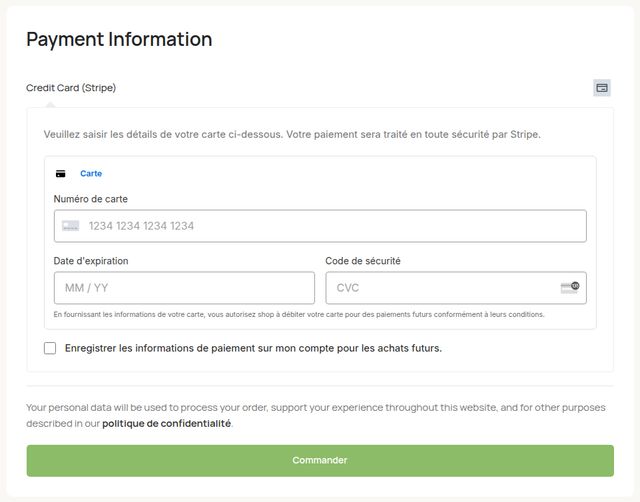The height and width of the screenshot is (502, 640).
Task: Click the 'En fournissant les informations' terms text
Action: [x=299, y=314]
